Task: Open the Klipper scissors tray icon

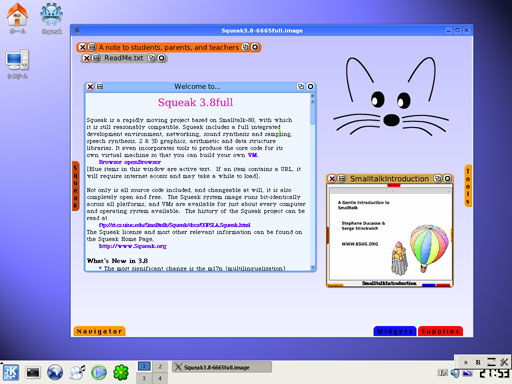Action: (504, 362)
